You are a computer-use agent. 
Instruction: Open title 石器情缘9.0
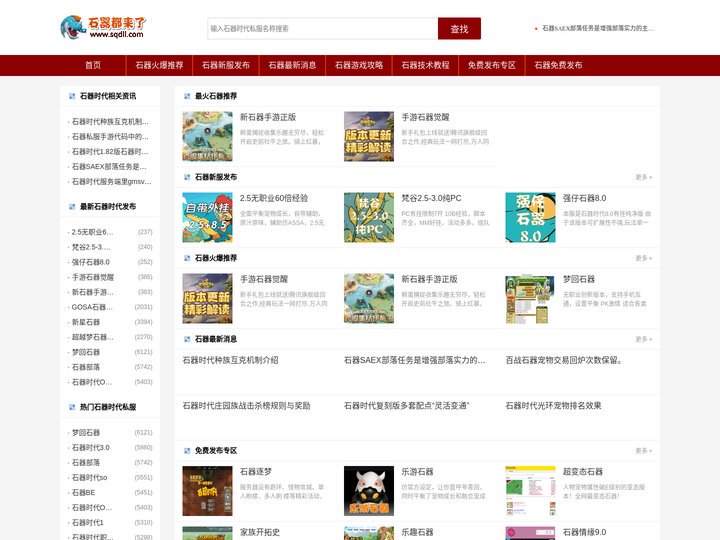(x=585, y=532)
